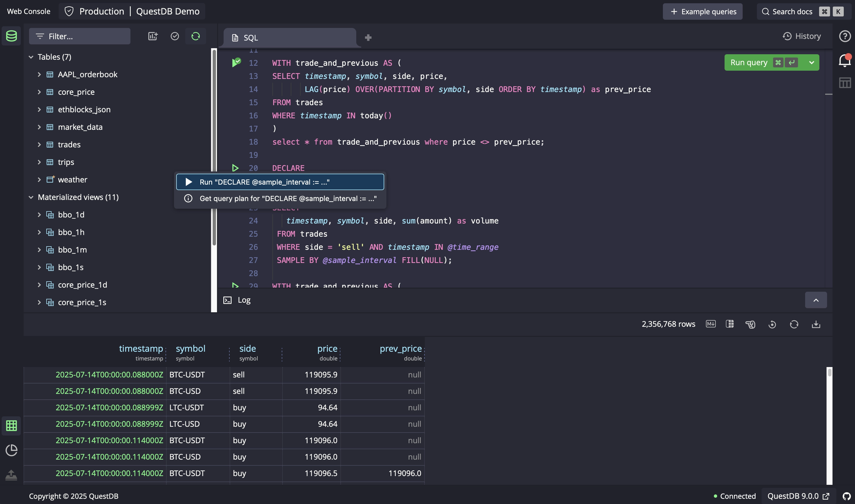Open the help question mark icon
Image resolution: width=855 pixels, height=504 pixels.
pos(845,36)
